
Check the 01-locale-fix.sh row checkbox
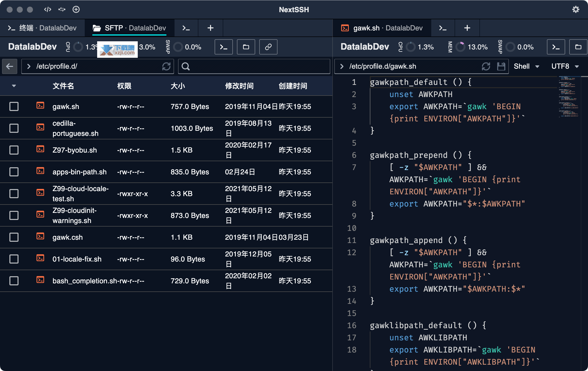pos(14,259)
